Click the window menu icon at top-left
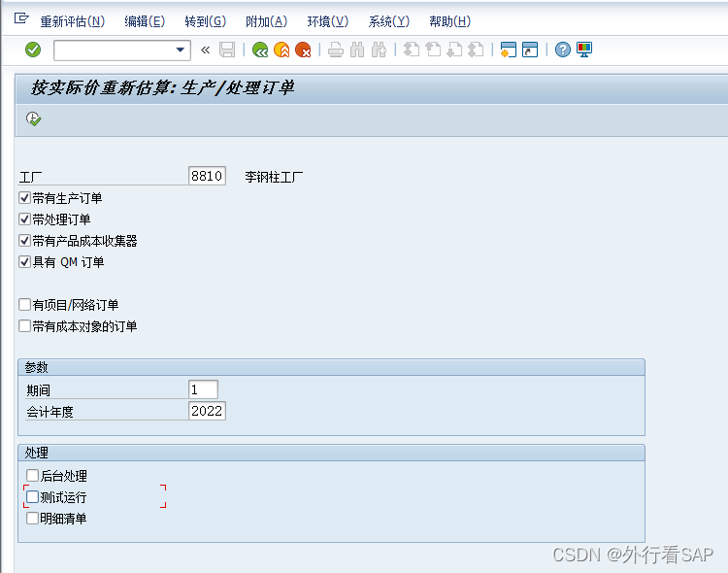Screen dimensions: 728x573 [x=21, y=18]
